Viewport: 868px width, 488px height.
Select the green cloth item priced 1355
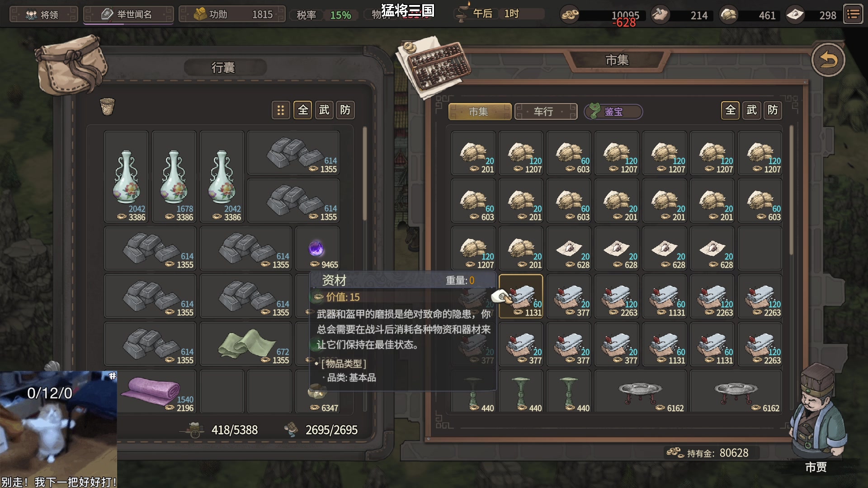pyautogui.click(x=246, y=344)
